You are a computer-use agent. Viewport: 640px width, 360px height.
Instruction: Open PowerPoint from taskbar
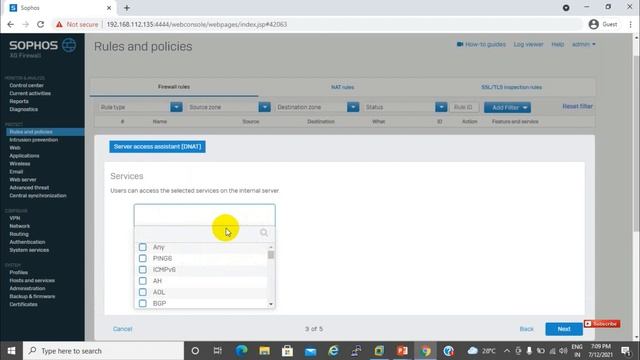pos(402,351)
